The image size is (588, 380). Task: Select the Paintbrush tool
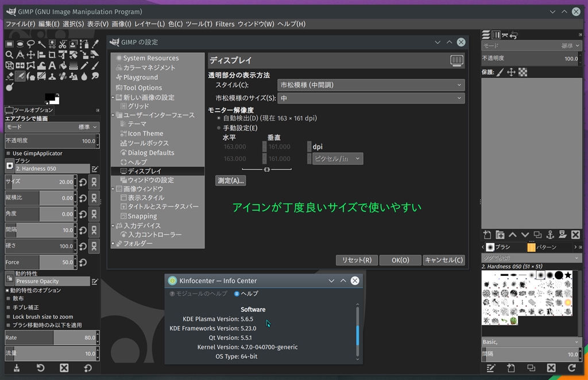[x=95, y=66]
